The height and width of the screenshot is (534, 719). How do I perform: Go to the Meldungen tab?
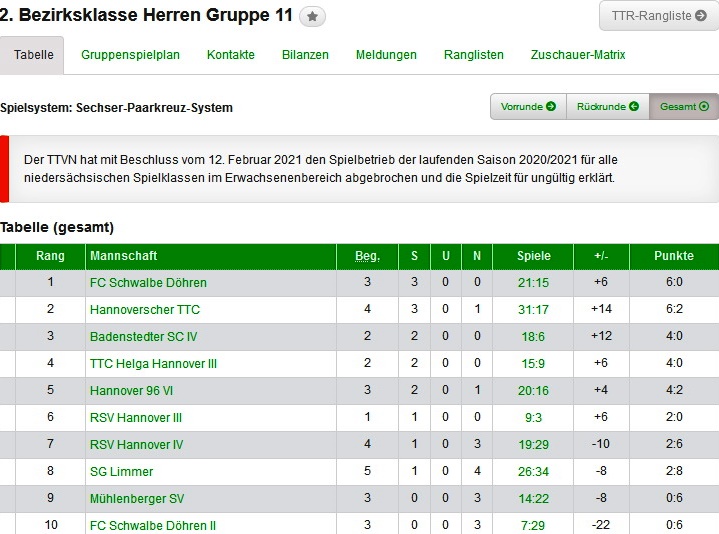pyautogui.click(x=386, y=55)
